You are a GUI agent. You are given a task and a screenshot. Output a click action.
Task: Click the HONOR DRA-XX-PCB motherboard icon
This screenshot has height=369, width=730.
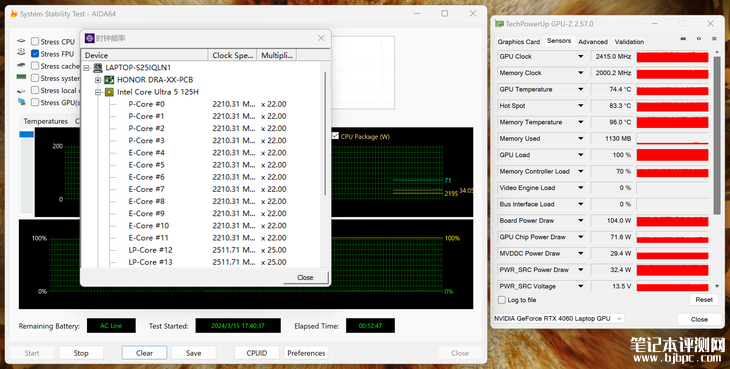point(109,80)
